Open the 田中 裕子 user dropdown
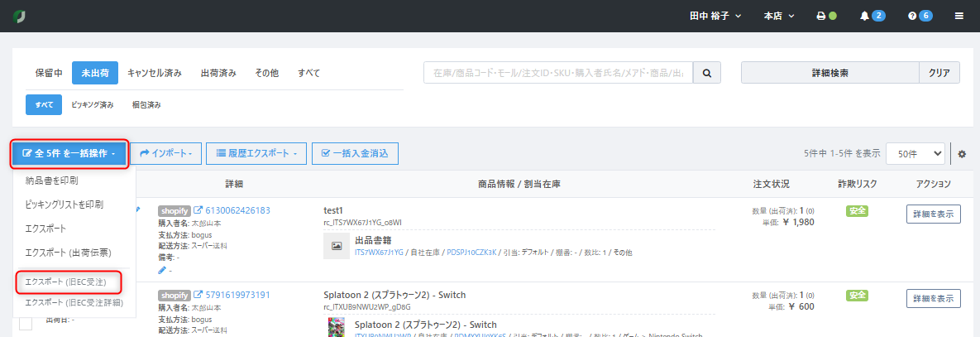The image size is (980, 337). click(715, 17)
